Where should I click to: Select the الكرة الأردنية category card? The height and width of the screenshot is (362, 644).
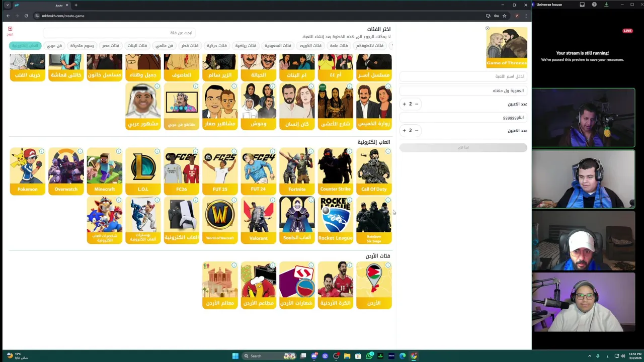click(335, 285)
